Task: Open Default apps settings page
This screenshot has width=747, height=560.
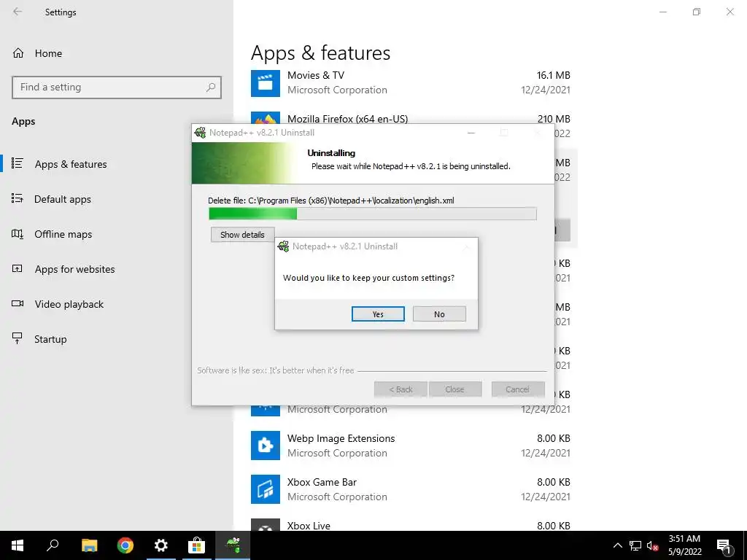Action: pyautogui.click(x=63, y=199)
